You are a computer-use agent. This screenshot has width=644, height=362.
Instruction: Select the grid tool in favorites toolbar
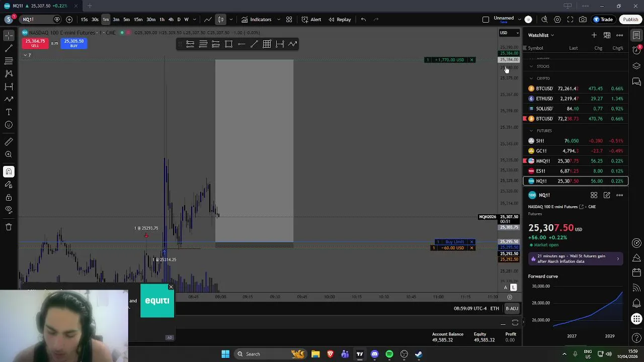pos(267,44)
